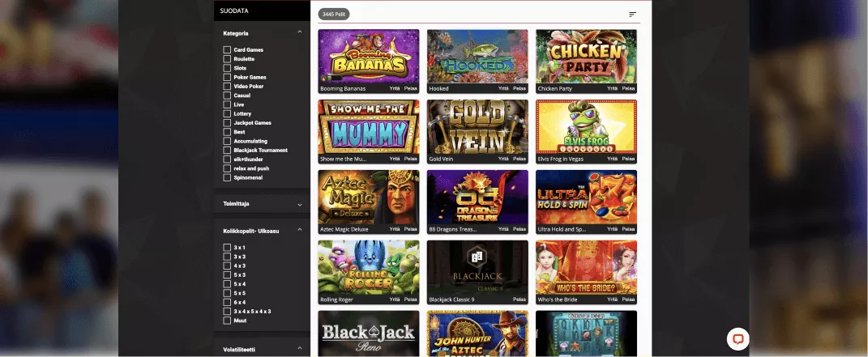Click Yritä on 88 Dragons Treasure

[503, 229]
